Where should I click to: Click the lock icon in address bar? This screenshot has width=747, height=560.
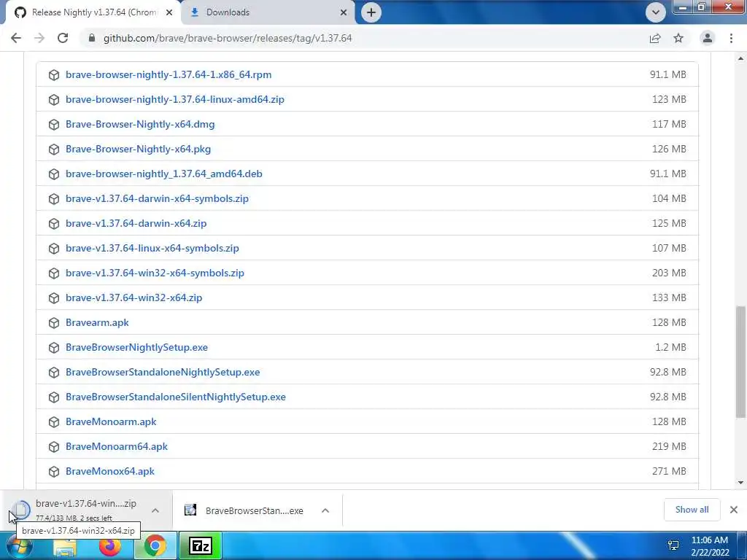pos(92,38)
